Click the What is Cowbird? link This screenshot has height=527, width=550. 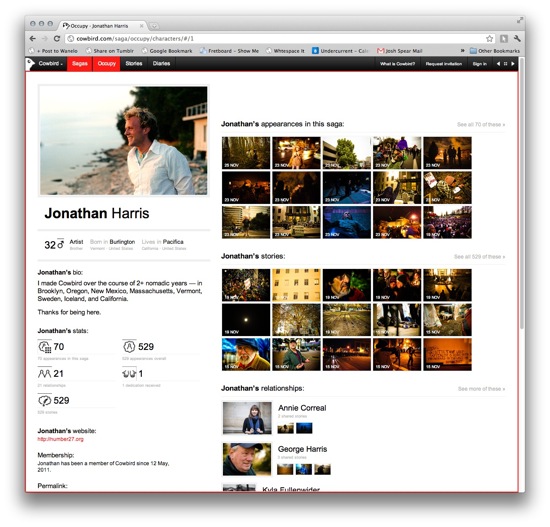pos(397,64)
